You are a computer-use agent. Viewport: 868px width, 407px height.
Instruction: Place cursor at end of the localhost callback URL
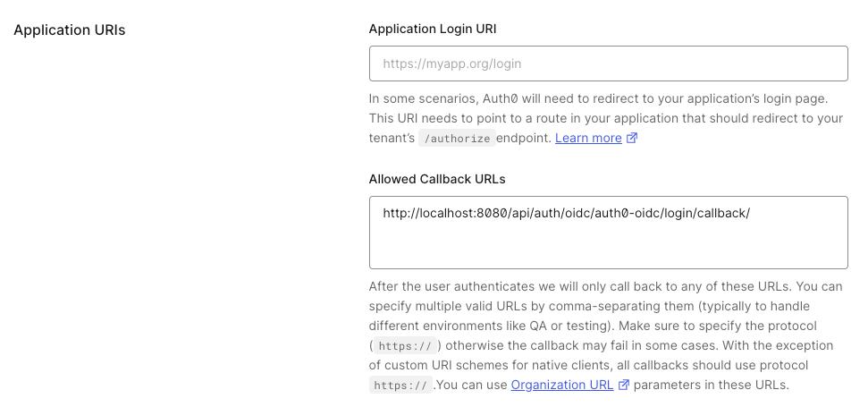[x=751, y=213]
